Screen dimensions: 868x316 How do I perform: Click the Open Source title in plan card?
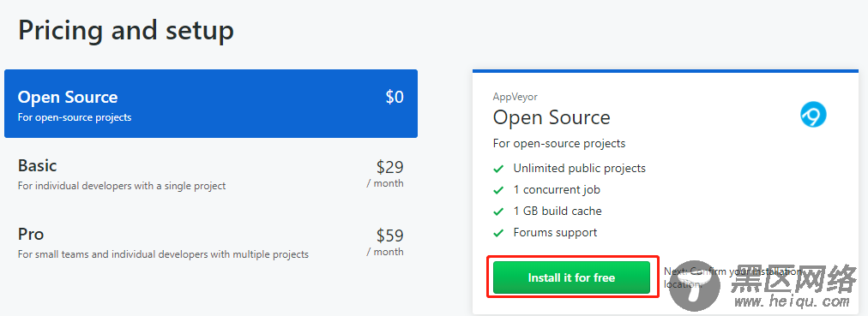(x=552, y=117)
